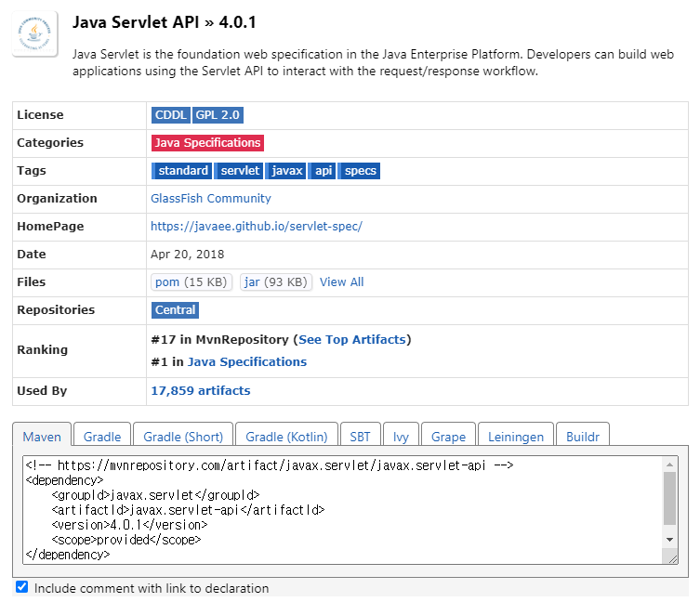The height and width of the screenshot is (602, 700).
Task: Click the 'Java Servlet API » 4.0.1' heading
Action: pyautogui.click(x=165, y=22)
